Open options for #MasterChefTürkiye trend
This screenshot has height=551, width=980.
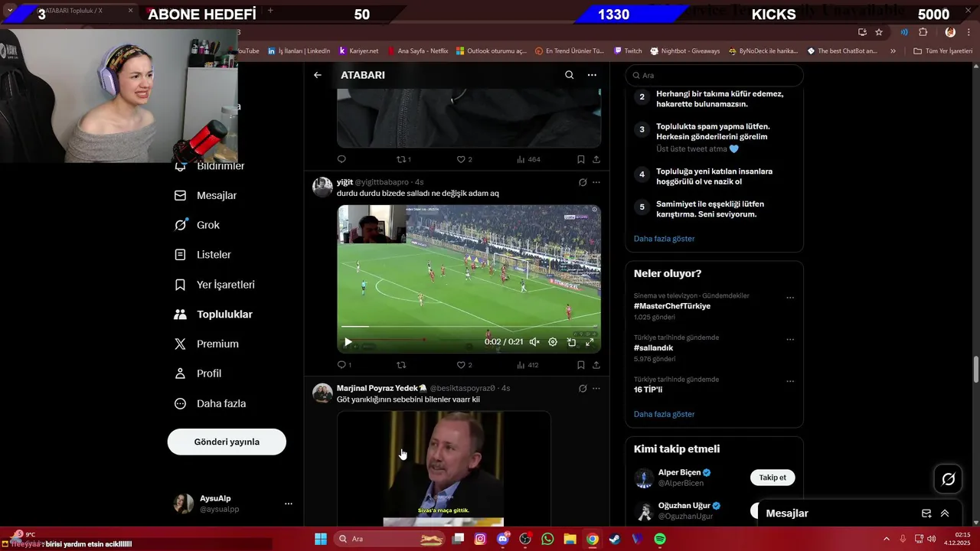point(790,298)
